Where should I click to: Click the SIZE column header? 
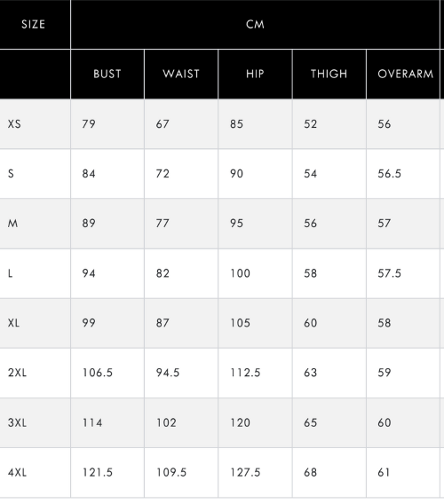tap(33, 25)
